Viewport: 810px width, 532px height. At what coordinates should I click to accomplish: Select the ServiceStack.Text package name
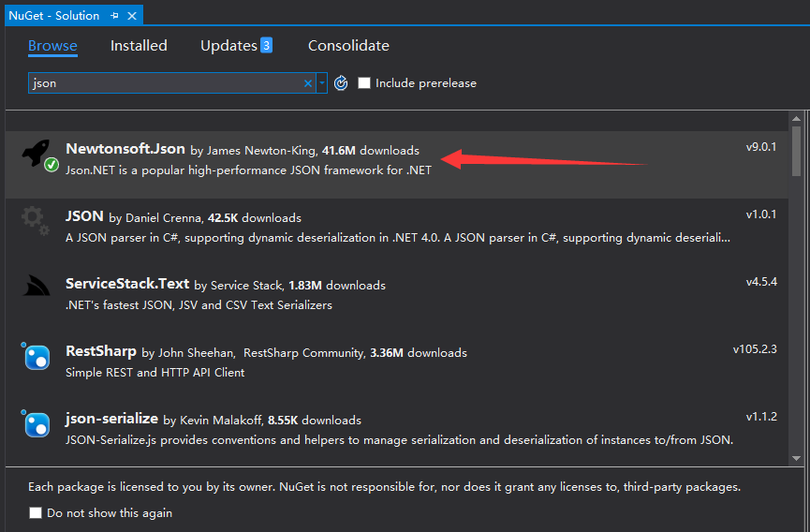127,284
